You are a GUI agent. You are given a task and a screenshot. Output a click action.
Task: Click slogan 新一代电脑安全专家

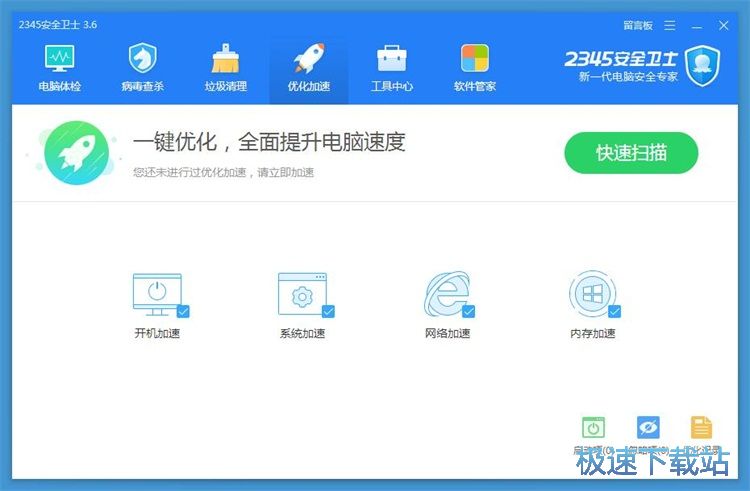tap(628, 77)
